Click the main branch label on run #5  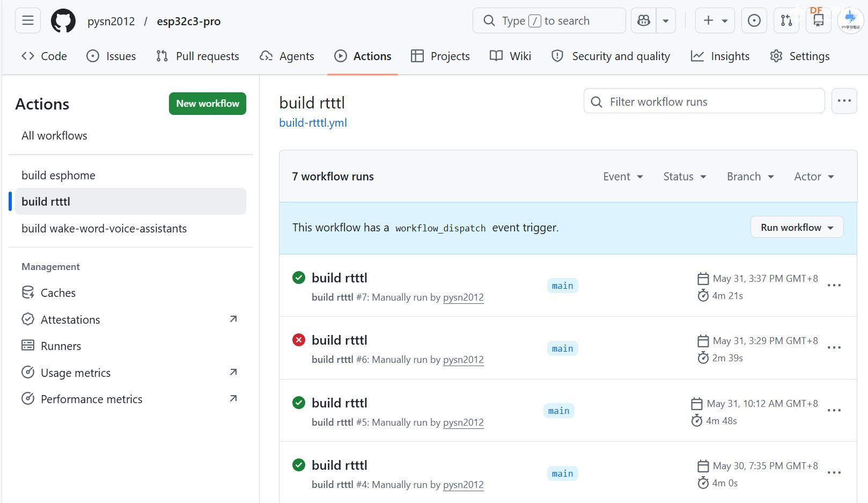[x=558, y=411]
